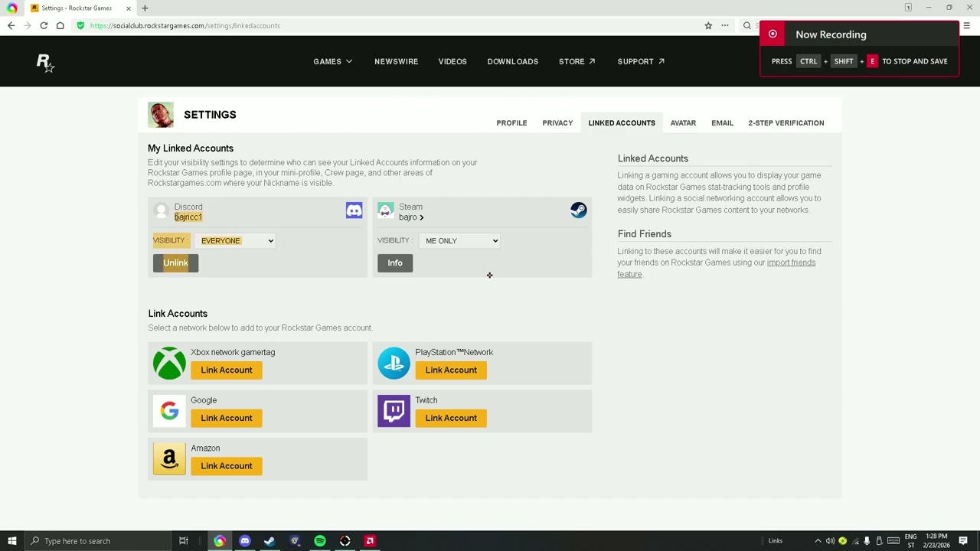Open Spotify from the taskbar
The height and width of the screenshot is (551, 980).
coord(320,541)
